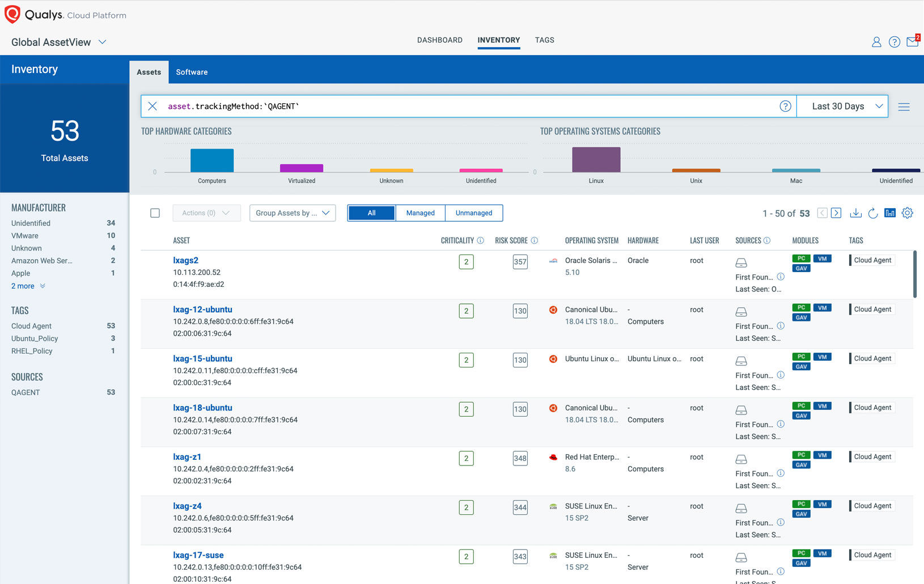Click the download assets icon
924x584 pixels.
855,213
